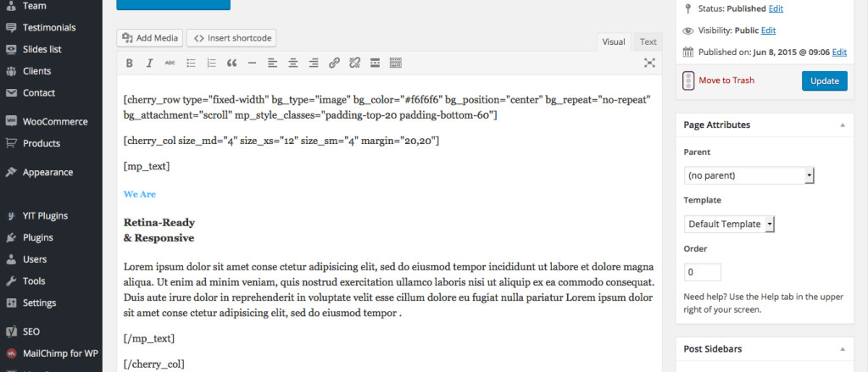
Task: Click the insert link icon
Action: click(334, 63)
